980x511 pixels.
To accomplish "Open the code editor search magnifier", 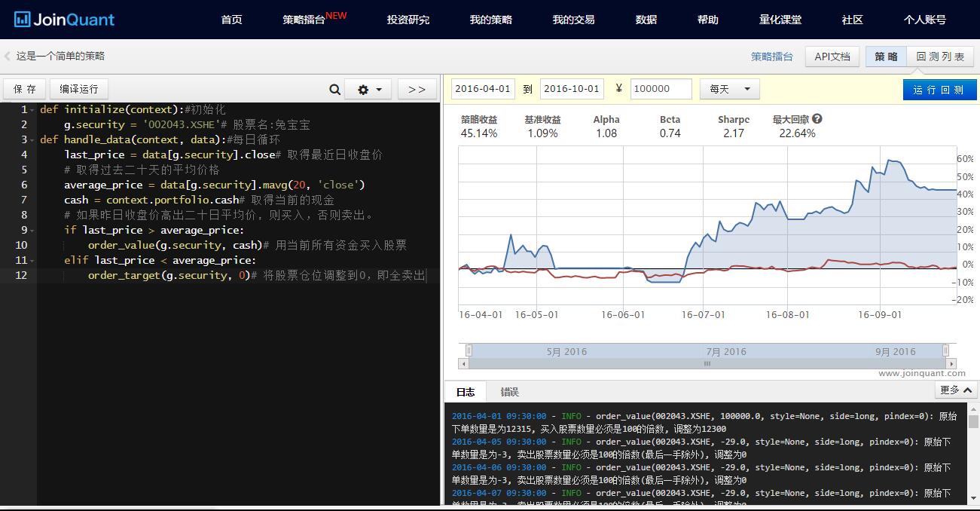I will 335,90.
